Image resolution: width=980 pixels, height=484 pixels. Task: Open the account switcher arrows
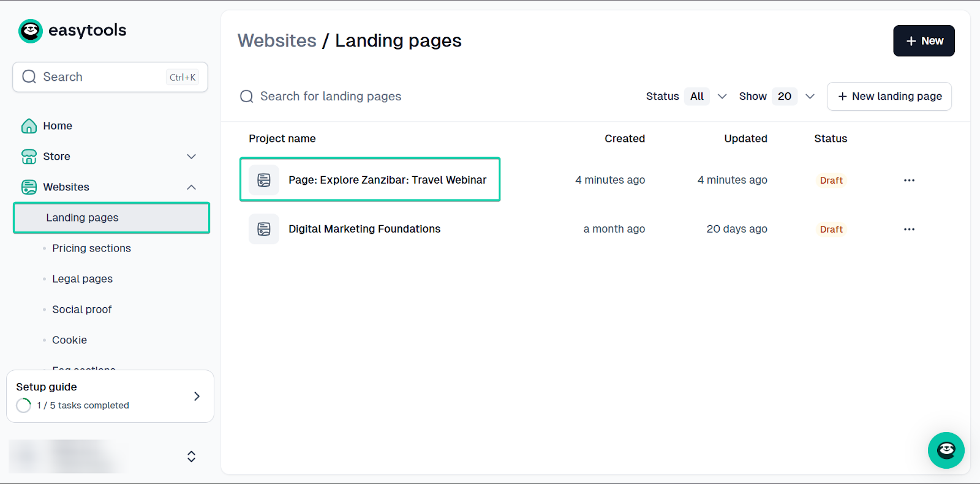click(191, 456)
